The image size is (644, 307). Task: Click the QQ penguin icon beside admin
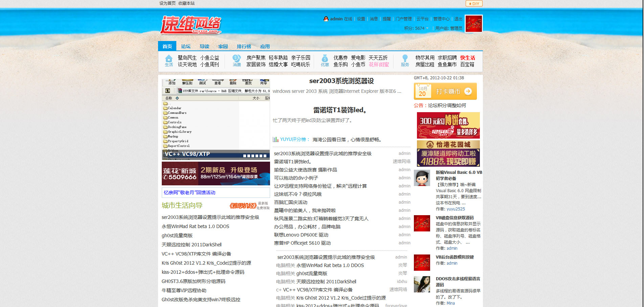(326, 19)
